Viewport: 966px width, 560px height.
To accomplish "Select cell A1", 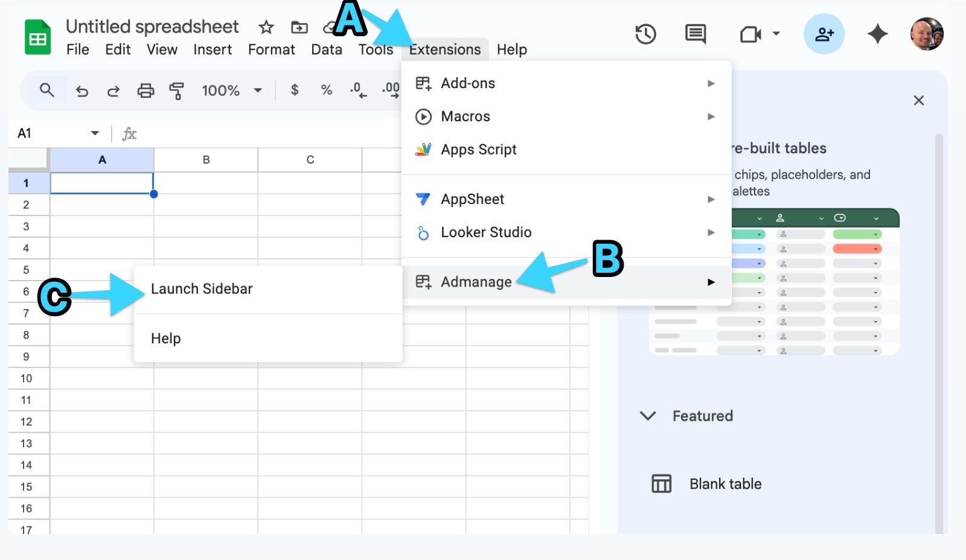I will [101, 183].
